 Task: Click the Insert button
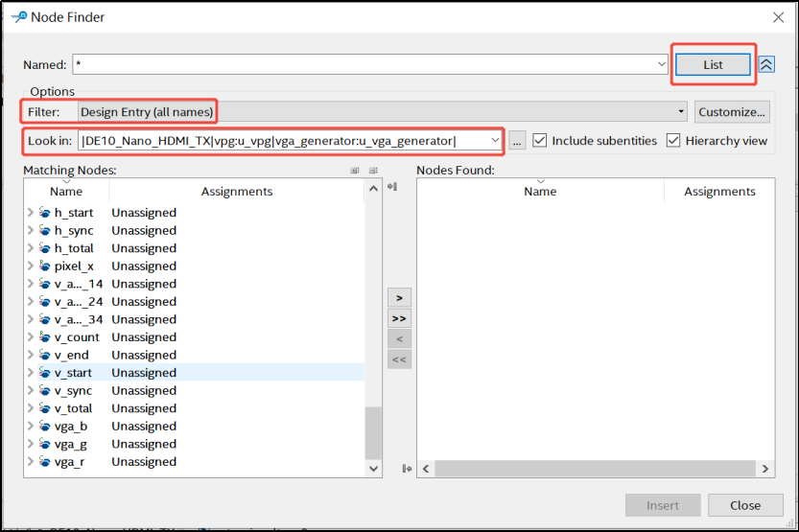(663, 505)
